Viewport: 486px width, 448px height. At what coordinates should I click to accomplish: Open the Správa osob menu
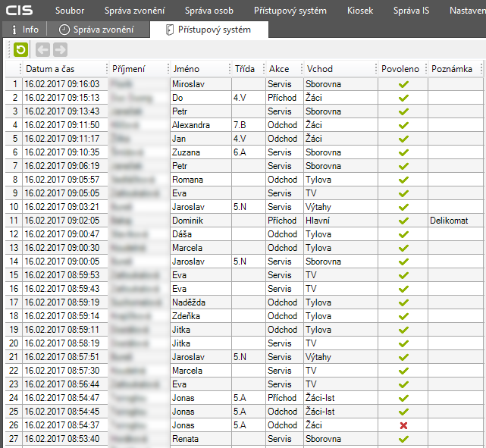coord(209,11)
